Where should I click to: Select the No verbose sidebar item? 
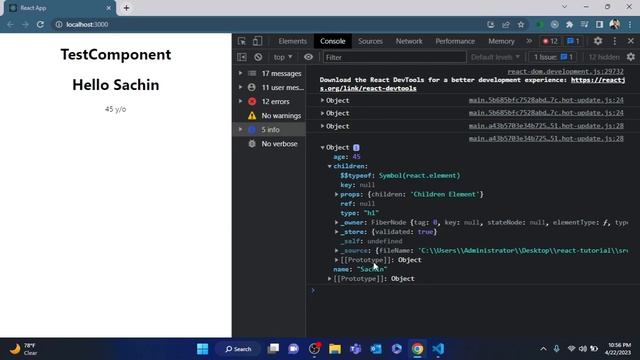(270, 144)
